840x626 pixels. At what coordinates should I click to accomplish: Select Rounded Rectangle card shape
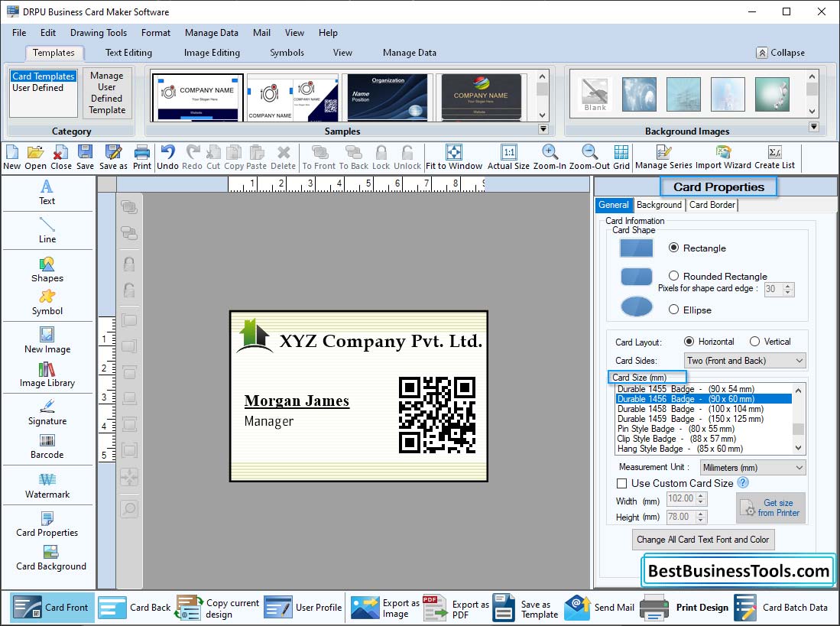[674, 276]
